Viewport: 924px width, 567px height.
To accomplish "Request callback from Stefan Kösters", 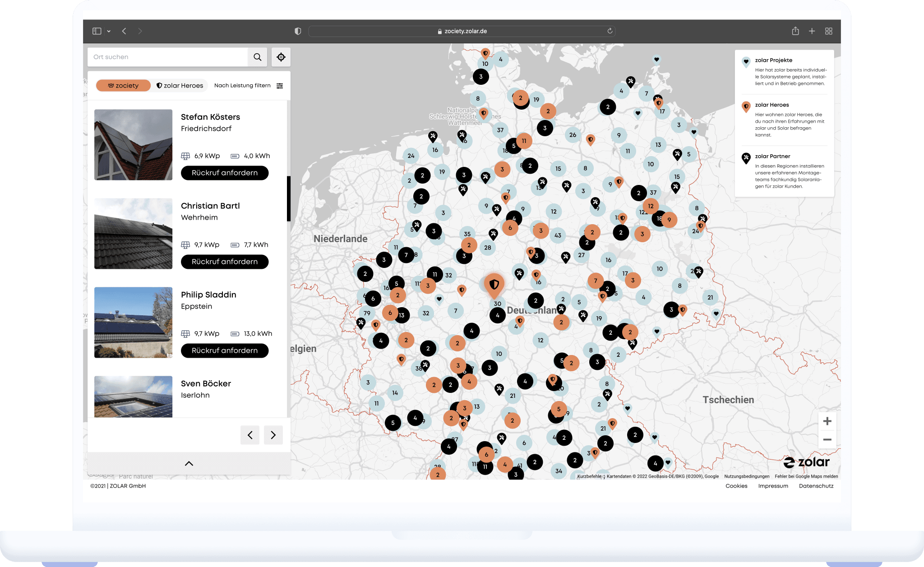I will coord(225,173).
